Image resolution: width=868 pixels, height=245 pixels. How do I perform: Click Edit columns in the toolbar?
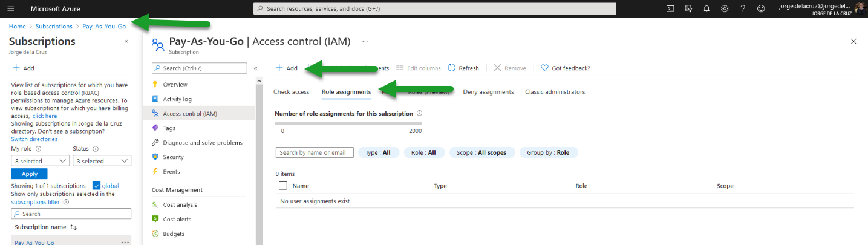click(x=419, y=68)
